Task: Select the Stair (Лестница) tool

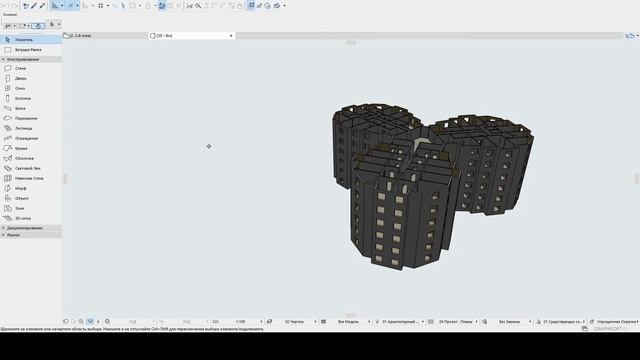Action: point(31,128)
